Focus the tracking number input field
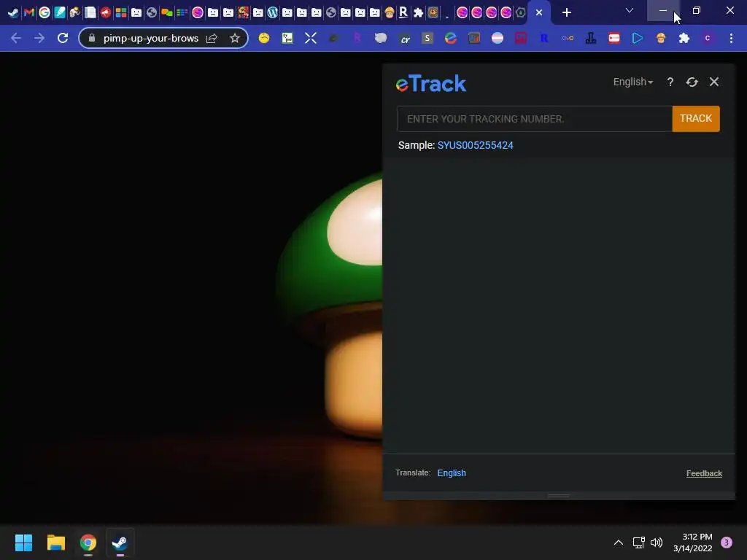 coord(534,119)
